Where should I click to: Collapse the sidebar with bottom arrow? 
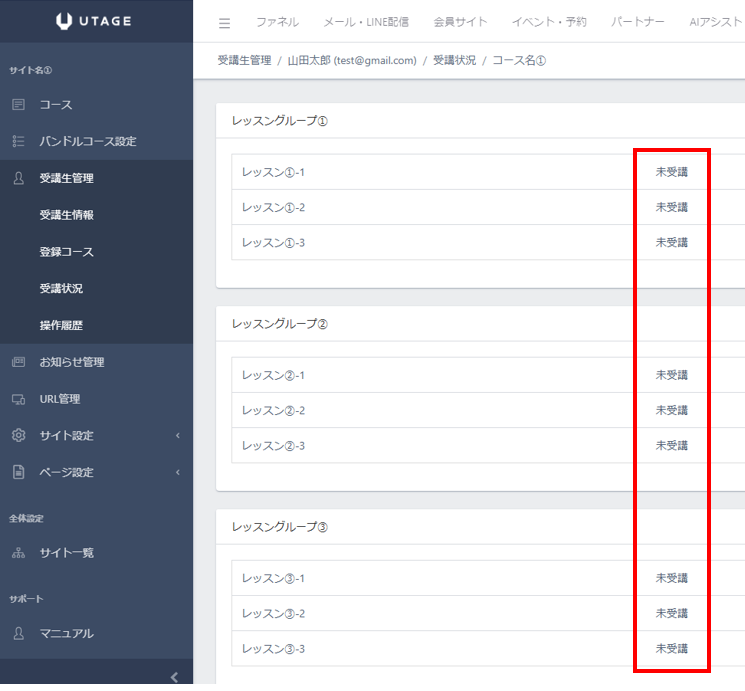175,677
